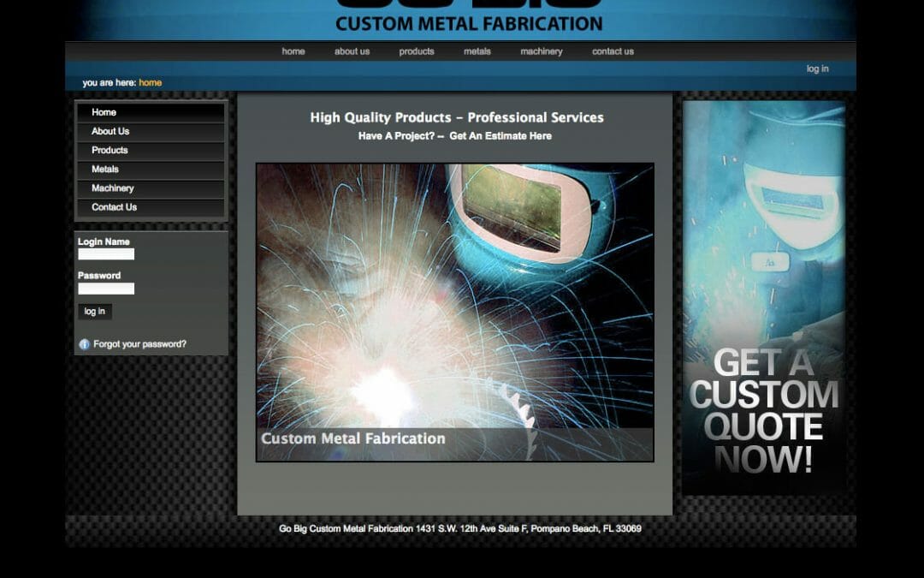Select "products" from the top navigation bar
This screenshot has height=578, width=924.
point(417,51)
